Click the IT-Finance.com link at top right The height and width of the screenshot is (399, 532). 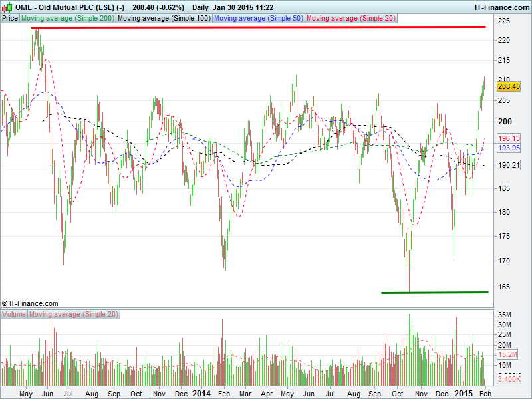point(502,7)
